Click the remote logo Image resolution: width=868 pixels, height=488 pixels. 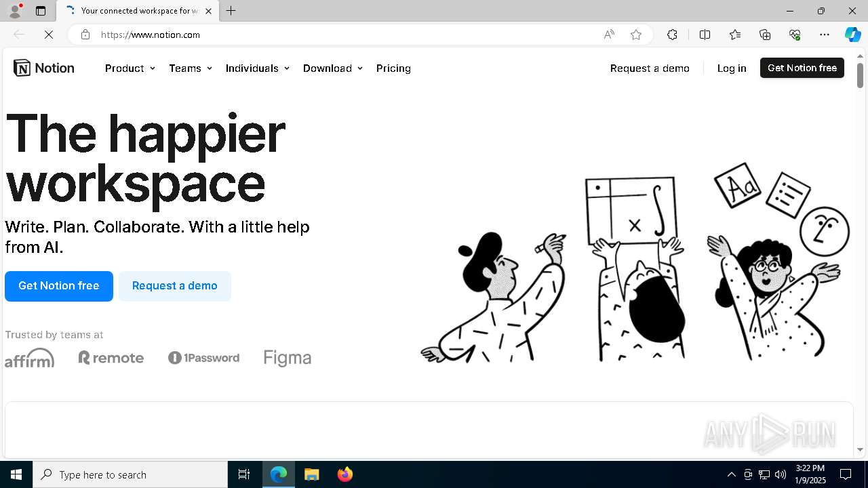tap(111, 358)
